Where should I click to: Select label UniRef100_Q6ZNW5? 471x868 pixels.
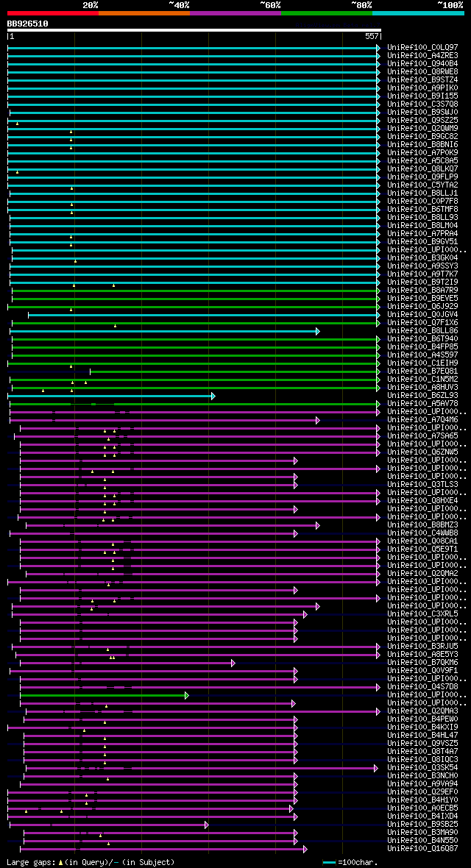click(422, 452)
